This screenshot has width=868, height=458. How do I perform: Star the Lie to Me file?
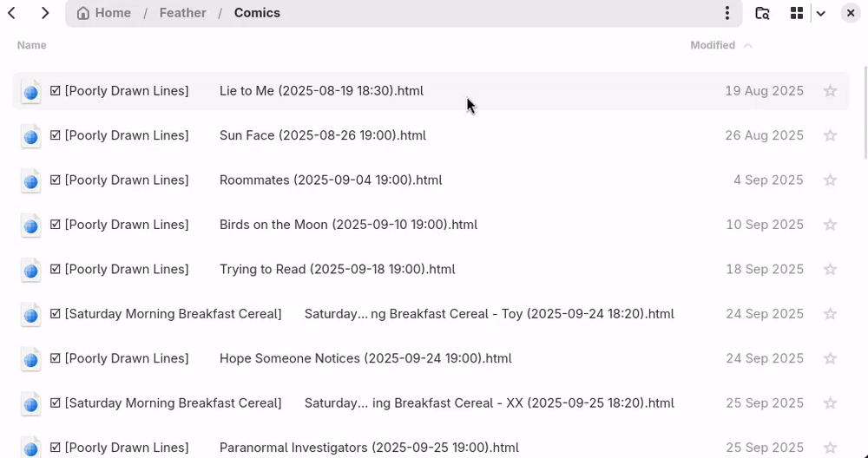[x=830, y=91]
